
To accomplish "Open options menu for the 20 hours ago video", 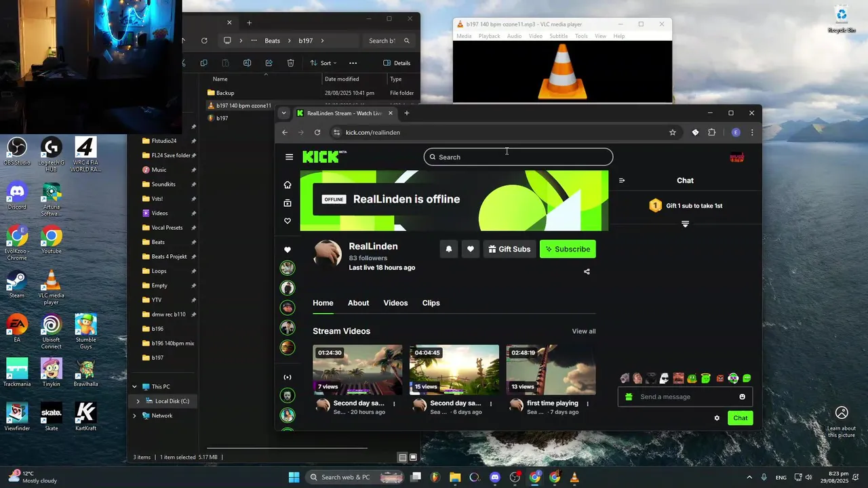I will tap(394, 404).
